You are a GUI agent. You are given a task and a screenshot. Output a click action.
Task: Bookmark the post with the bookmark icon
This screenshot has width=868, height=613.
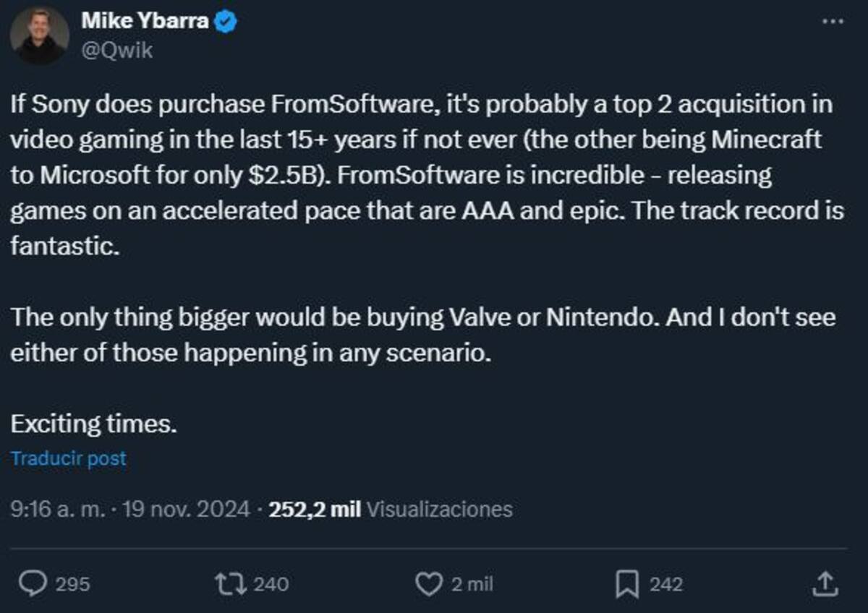pyautogui.click(x=627, y=584)
